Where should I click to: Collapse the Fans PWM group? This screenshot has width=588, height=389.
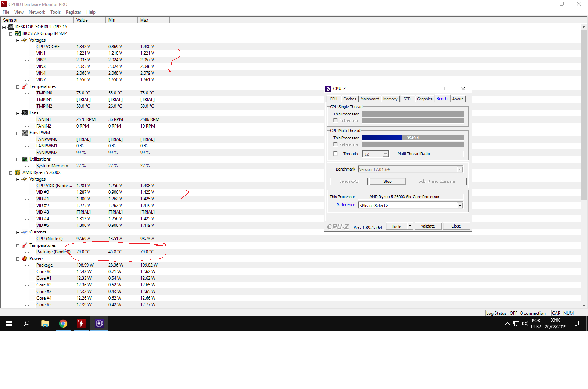[18, 133]
